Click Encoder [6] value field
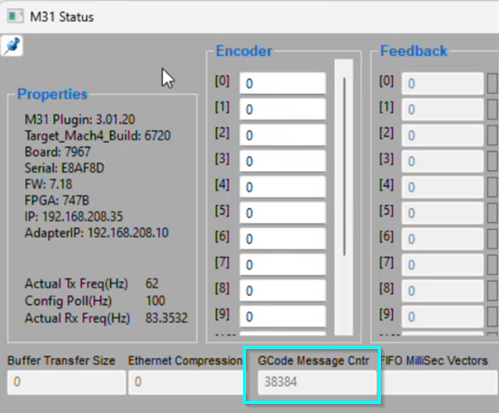The width and height of the screenshot is (499, 413). coord(282,239)
